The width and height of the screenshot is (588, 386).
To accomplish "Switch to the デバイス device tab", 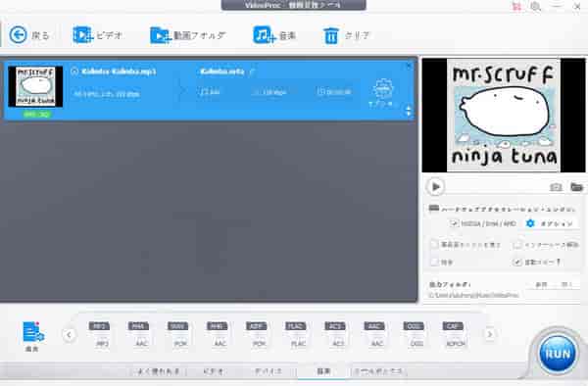I will (268, 371).
